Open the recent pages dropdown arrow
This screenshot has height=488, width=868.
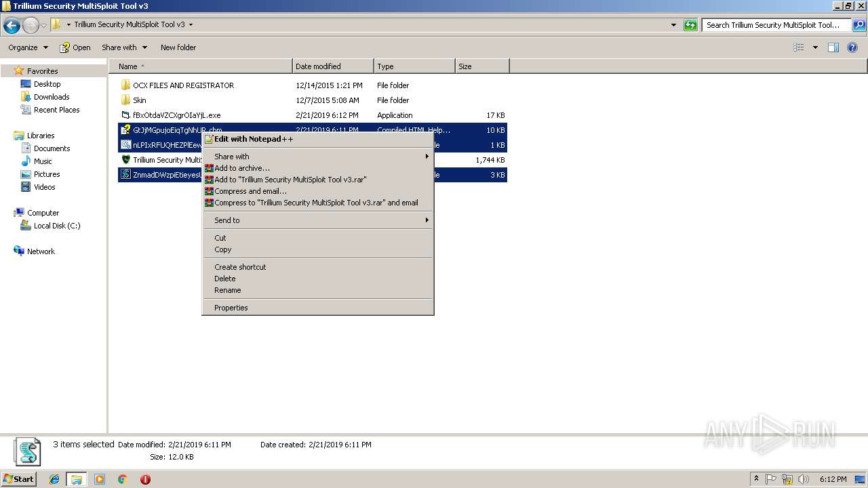tap(44, 26)
